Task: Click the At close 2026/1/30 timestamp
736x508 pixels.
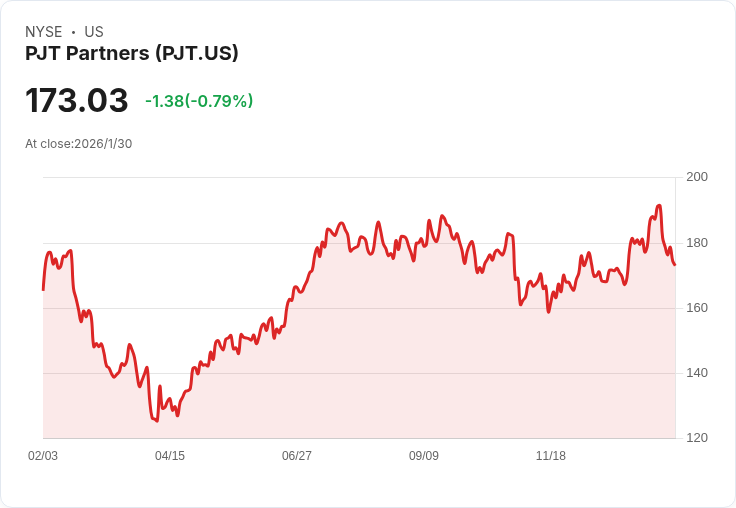Action: (x=79, y=144)
